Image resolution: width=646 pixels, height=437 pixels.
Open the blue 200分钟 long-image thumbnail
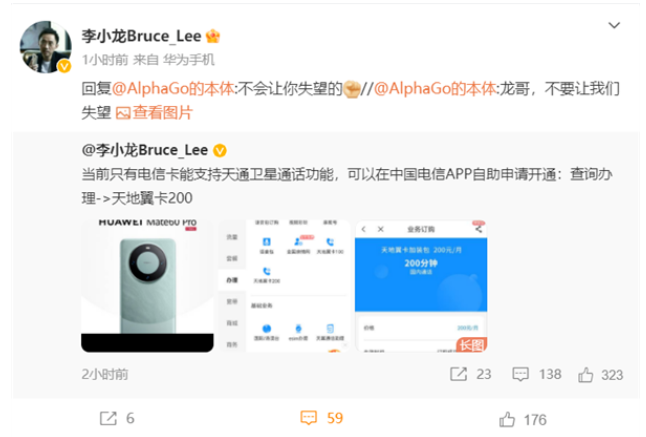(x=421, y=286)
